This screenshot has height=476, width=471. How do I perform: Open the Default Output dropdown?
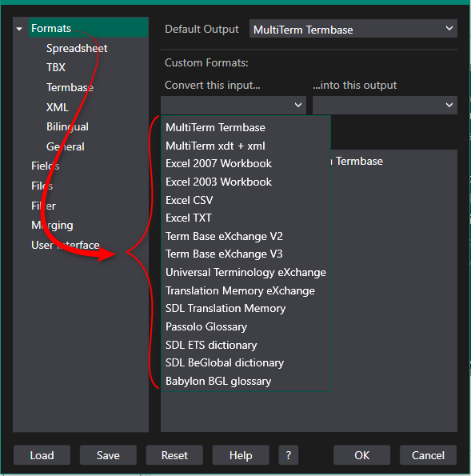(353, 29)
